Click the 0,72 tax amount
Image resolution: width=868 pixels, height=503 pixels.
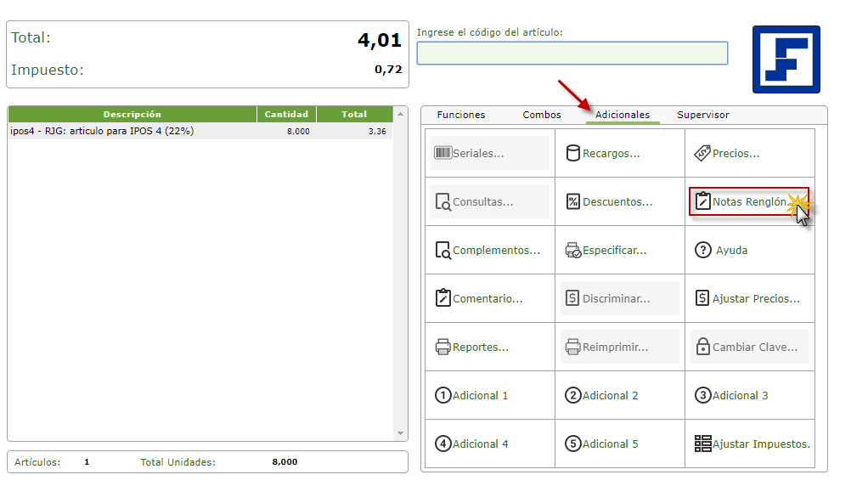(x=388, y=69)
